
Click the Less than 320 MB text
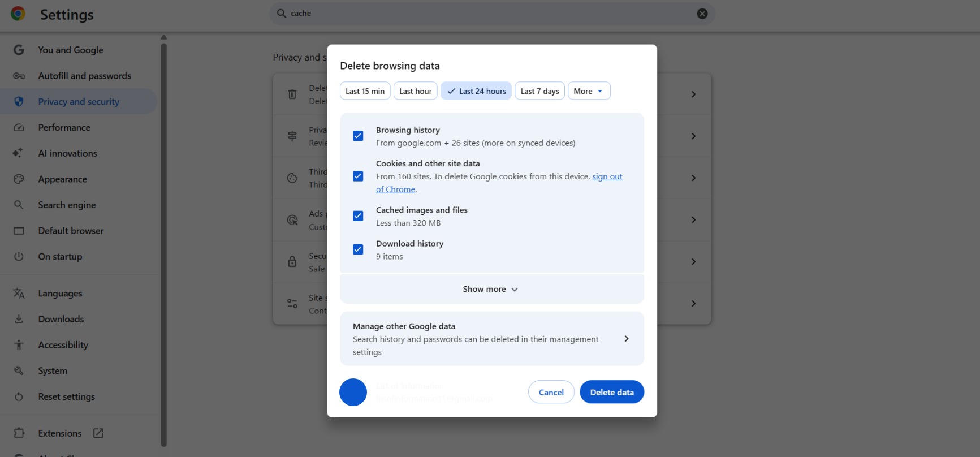[408, 223]
